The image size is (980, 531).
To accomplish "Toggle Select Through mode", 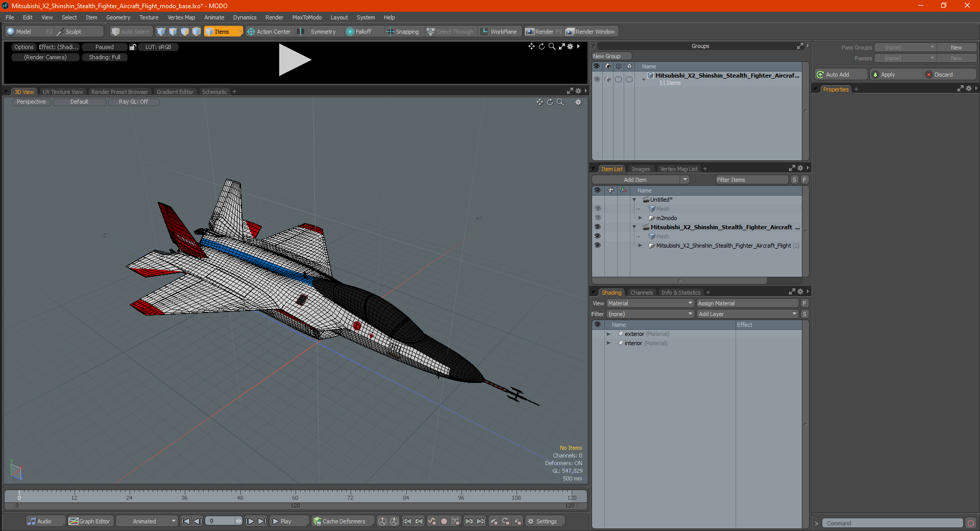I will tap(450, 32).
